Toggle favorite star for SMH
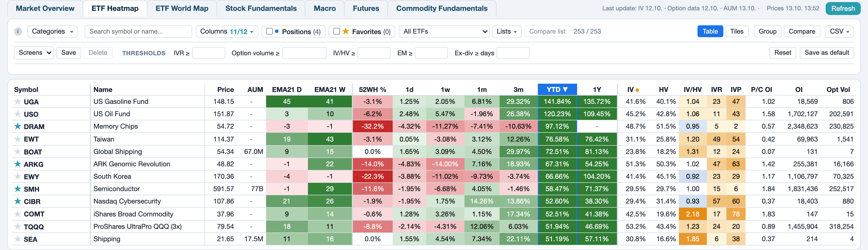 pos(18,189)
